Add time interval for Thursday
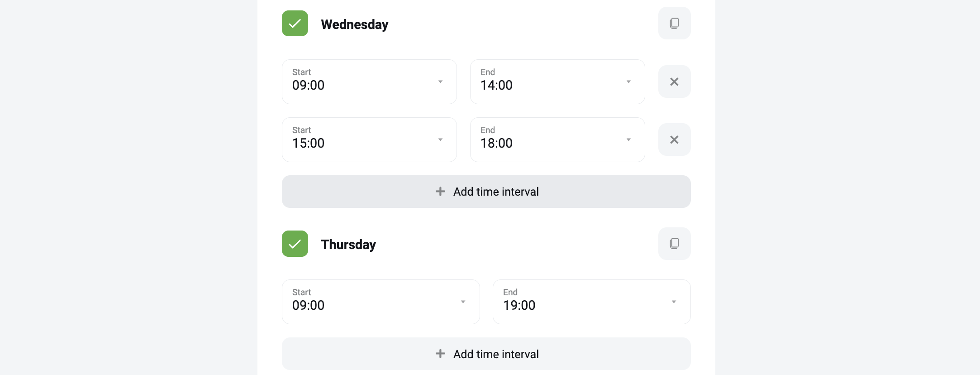Viewport: 980px width, 375px height. point(486,354)
